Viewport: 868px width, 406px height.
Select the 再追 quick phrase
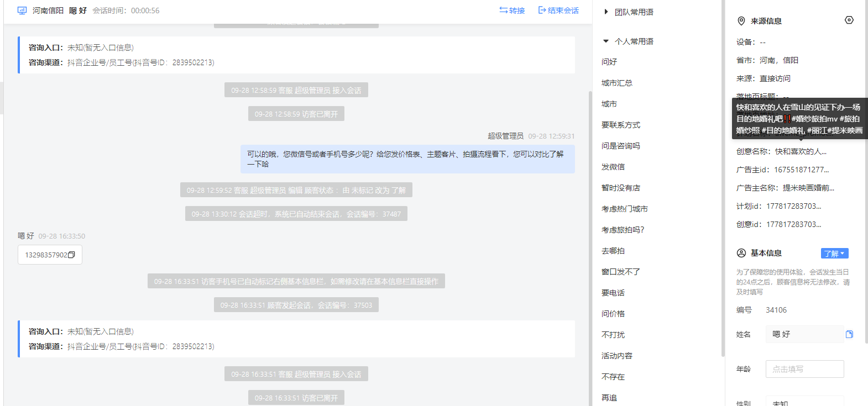click(609, 398)
